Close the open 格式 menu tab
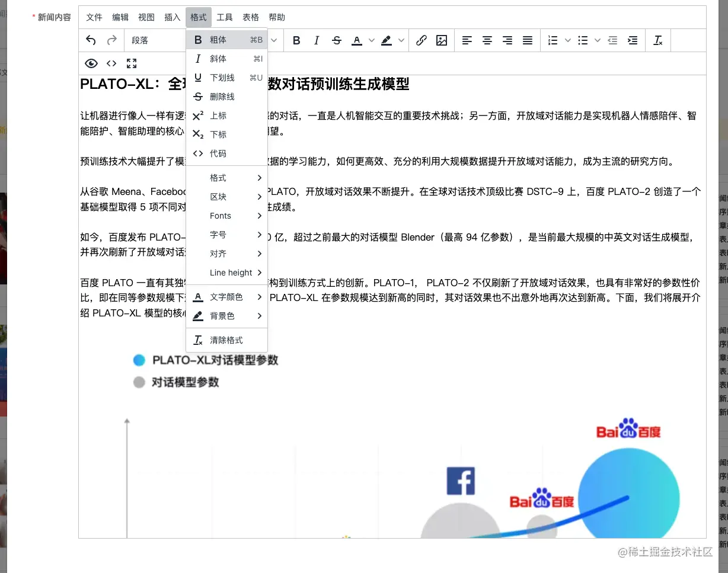The image size is (728, 573). 199,17
